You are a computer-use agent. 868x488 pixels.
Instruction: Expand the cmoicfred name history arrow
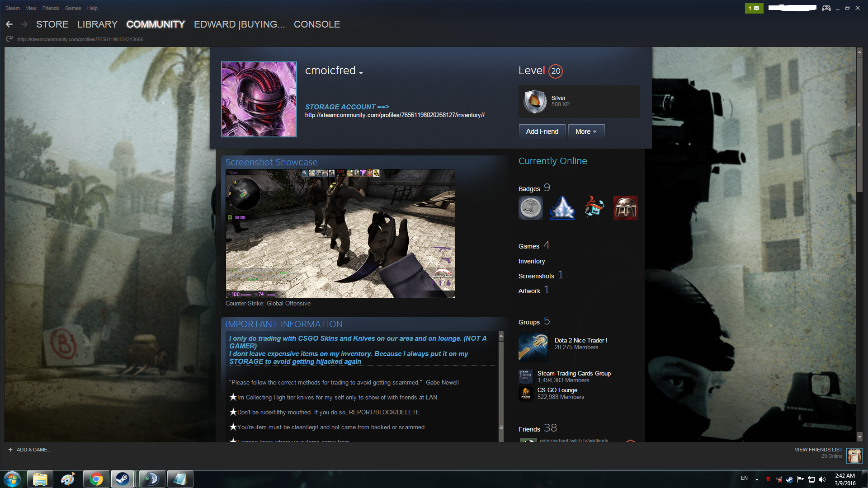point(361,73)
